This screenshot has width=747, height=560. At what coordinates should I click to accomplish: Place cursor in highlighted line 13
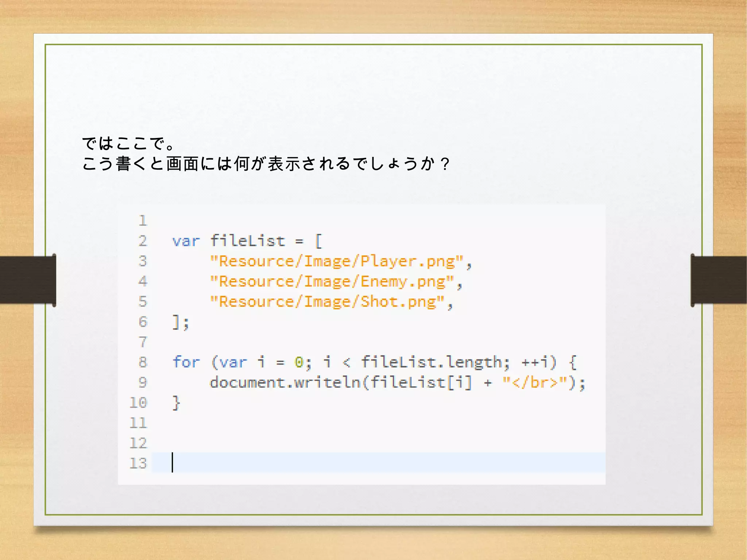(378, 463)
